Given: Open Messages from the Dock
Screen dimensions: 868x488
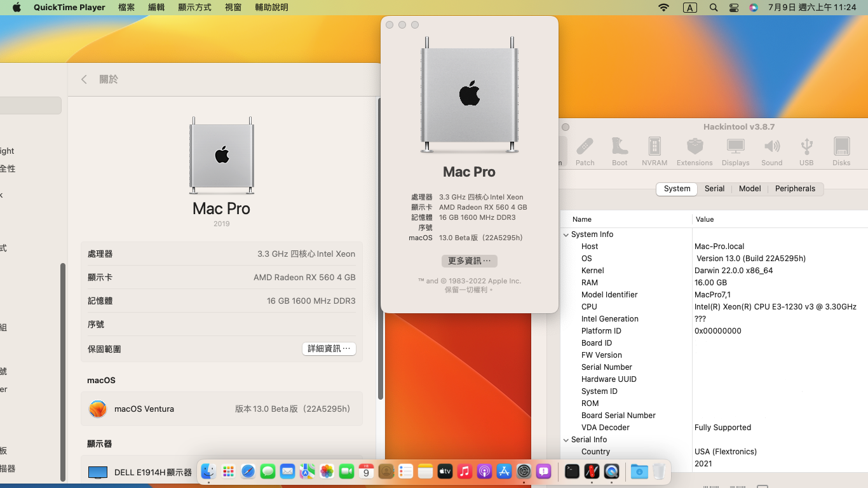Looking at the screenshot, I should 268,471.
